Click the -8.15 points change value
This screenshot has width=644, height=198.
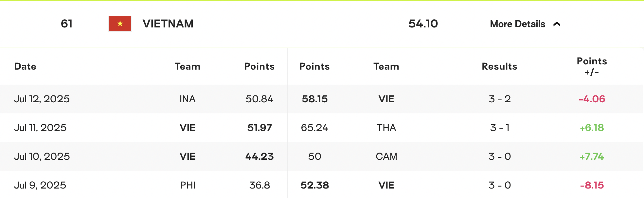click(592, 185)
